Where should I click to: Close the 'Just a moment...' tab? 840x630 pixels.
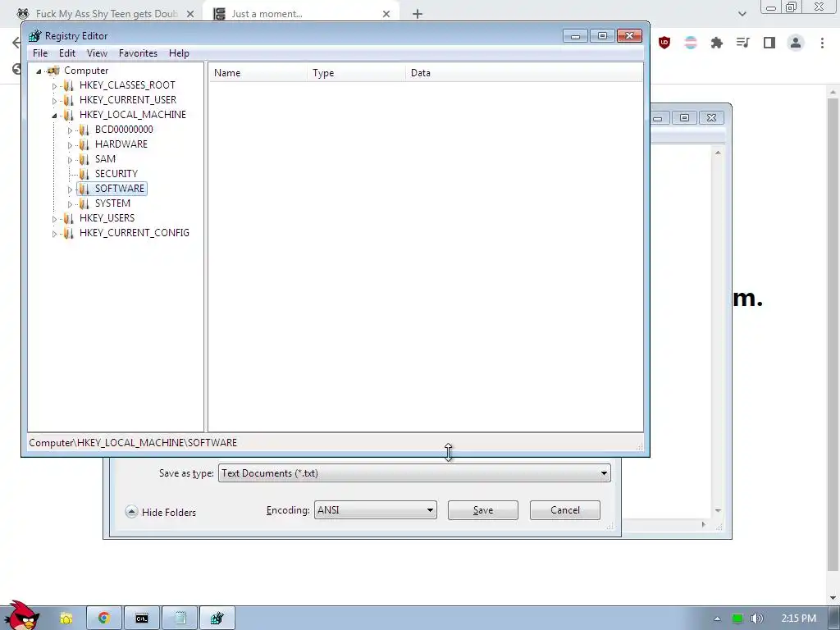386,14
